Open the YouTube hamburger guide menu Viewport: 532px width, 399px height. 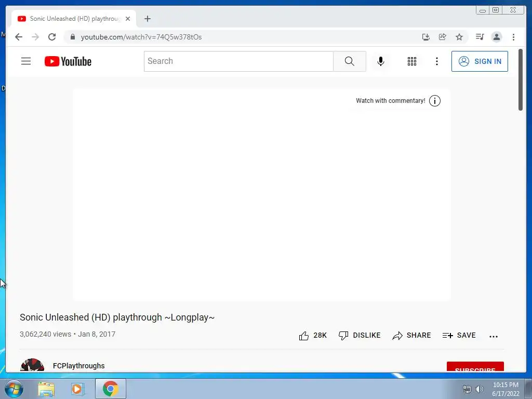coord(26,61)
